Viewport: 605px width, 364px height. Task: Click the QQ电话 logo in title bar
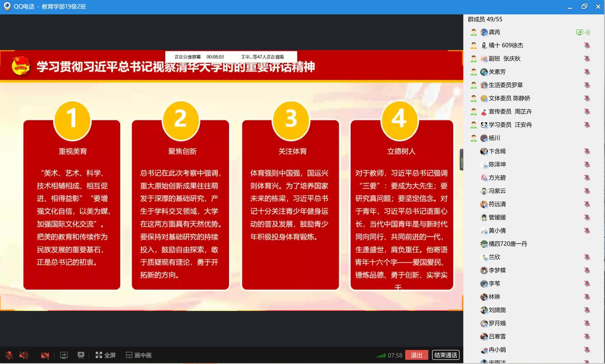(7, 7)
